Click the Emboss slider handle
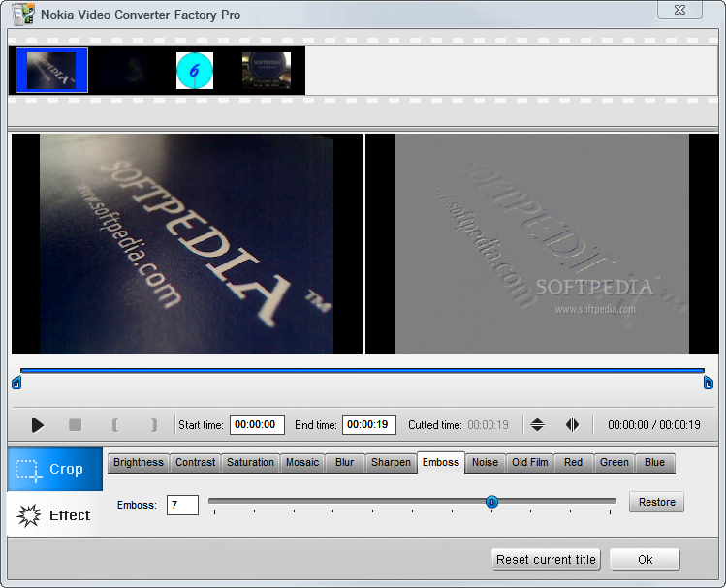Viewport: 726px width, 588px height. click(491, 502)
